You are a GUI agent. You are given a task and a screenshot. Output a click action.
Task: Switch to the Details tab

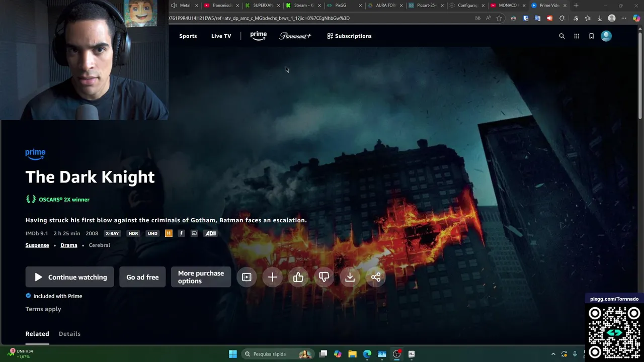[69, 334]
